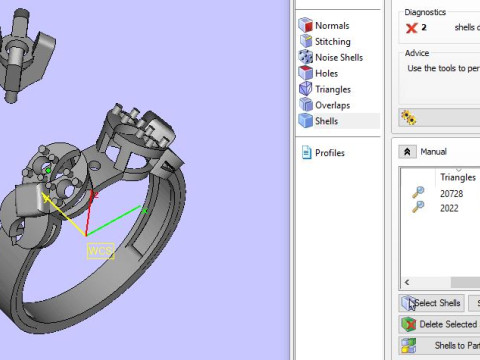Click the Profiles label

(x=330, y=153)
